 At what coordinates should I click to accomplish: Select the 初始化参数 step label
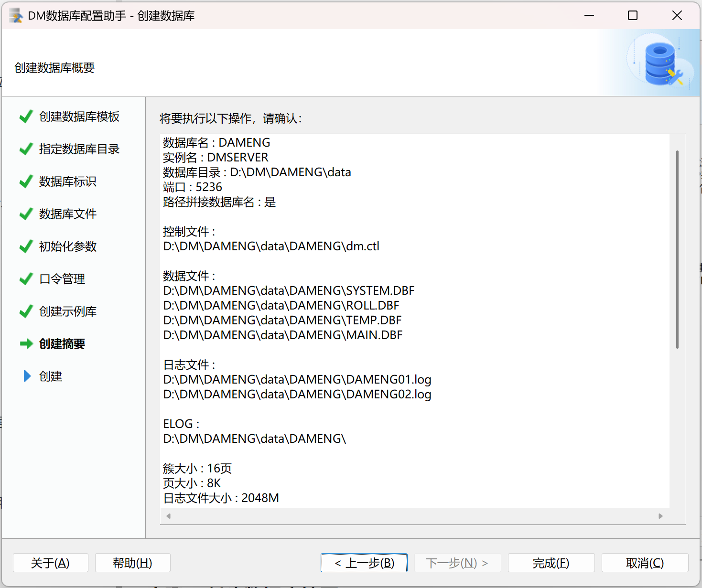point(68,246)
